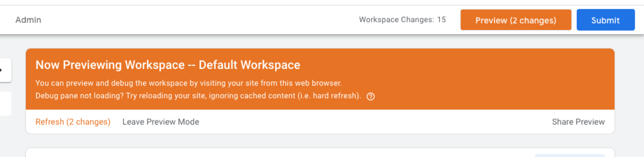Click the Now Previewing Workspace heading

tap(168, 65)
